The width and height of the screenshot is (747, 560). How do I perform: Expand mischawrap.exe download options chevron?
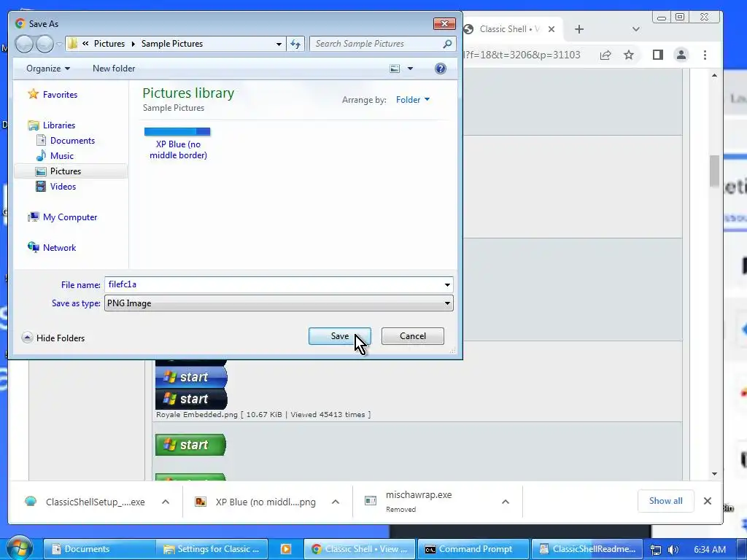click(506, 502)
